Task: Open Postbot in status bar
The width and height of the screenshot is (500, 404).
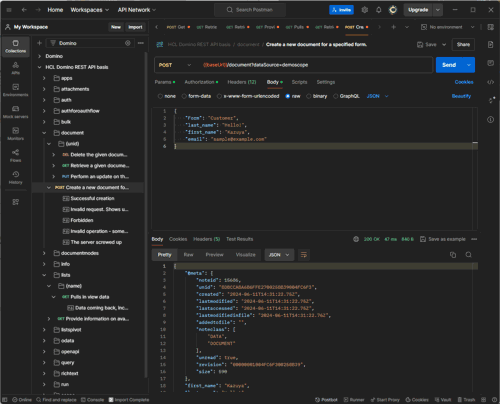Action: [x=326, y=400]
